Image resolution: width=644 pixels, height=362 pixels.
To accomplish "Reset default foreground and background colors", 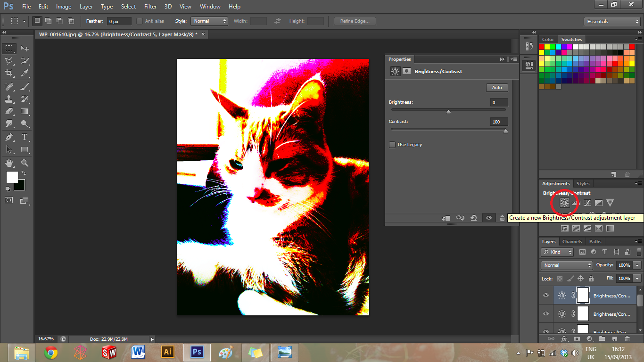I will click(8, 189).
